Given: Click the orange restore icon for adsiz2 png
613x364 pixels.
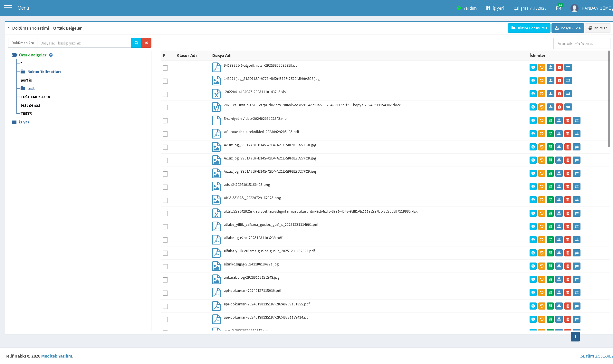Looking at the screenshot, I should click(x=542, y=187).
